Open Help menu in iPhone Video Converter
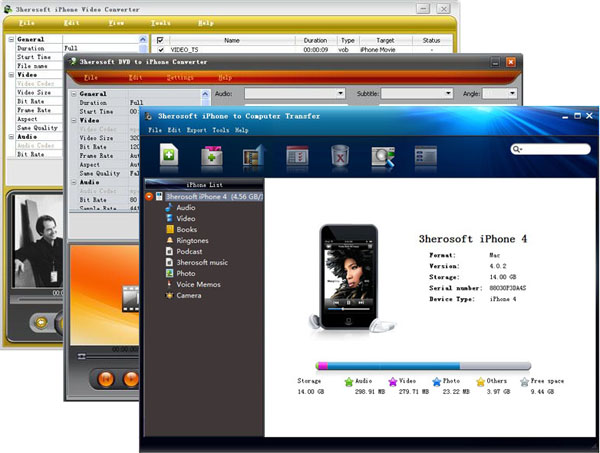The width and height of the screenshot is (600, 453). pyautogui.click(x=206, y=23)
